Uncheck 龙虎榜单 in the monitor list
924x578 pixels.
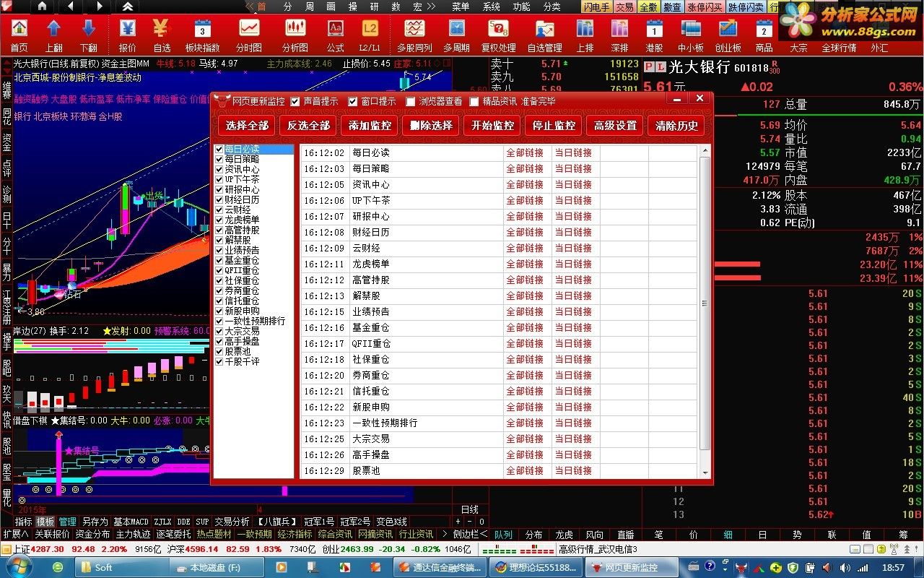point(219,220)
